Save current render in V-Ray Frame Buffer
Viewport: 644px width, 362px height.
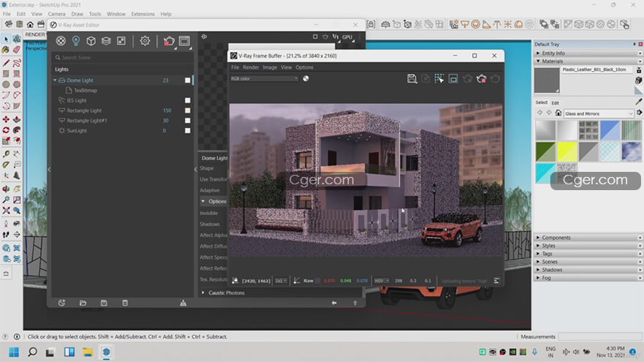[x=411, y=78]
